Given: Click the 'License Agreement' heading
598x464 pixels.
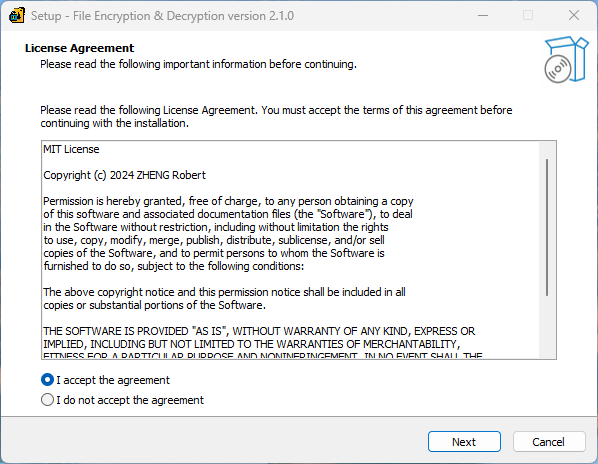Looking at the screenshot, I should pyautogui.click(x=79, y=48).
